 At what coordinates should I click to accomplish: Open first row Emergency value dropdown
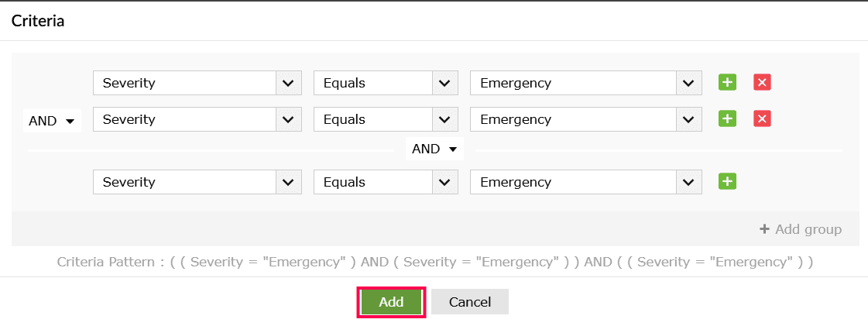tap(585, 83)
